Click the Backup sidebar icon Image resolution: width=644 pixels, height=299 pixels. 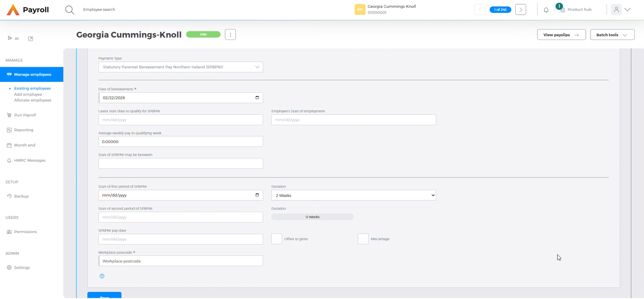coord(9,196)
